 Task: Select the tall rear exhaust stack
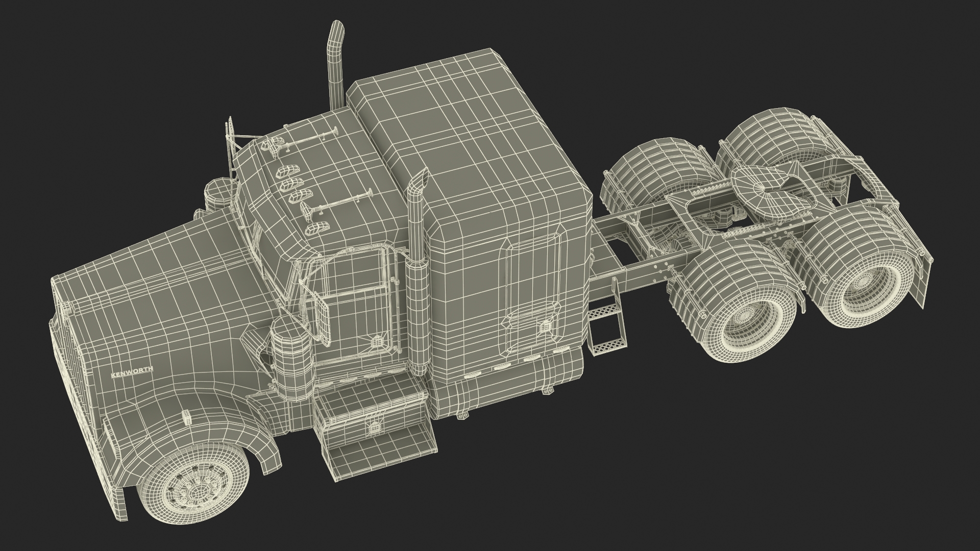[335, 64]
